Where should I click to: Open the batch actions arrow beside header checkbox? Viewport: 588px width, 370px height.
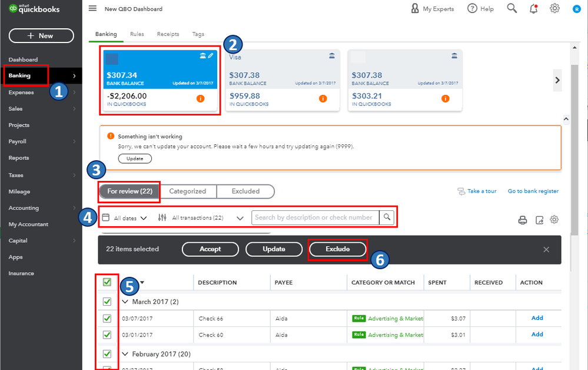(142, 283)
